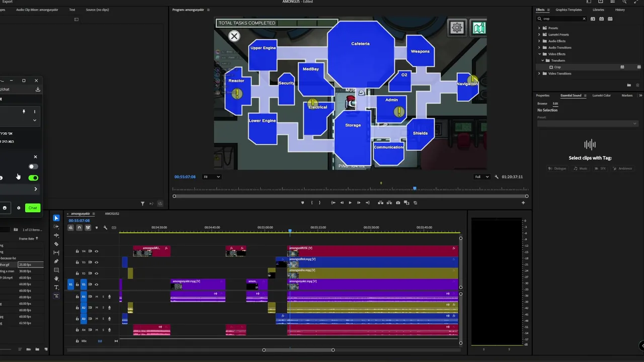644x362 pixels.
Task: Solo audio track A2
Action: tap(103, 308)
